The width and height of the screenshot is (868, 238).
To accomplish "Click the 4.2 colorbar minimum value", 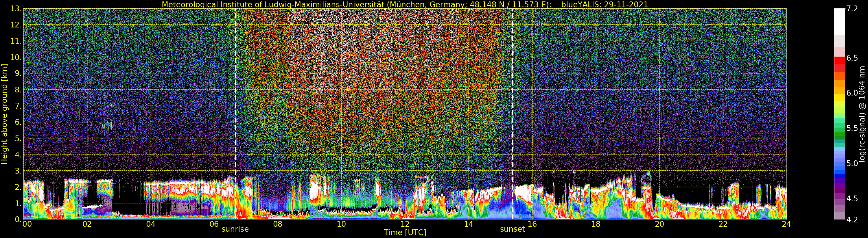I will (x=852, y=220).
